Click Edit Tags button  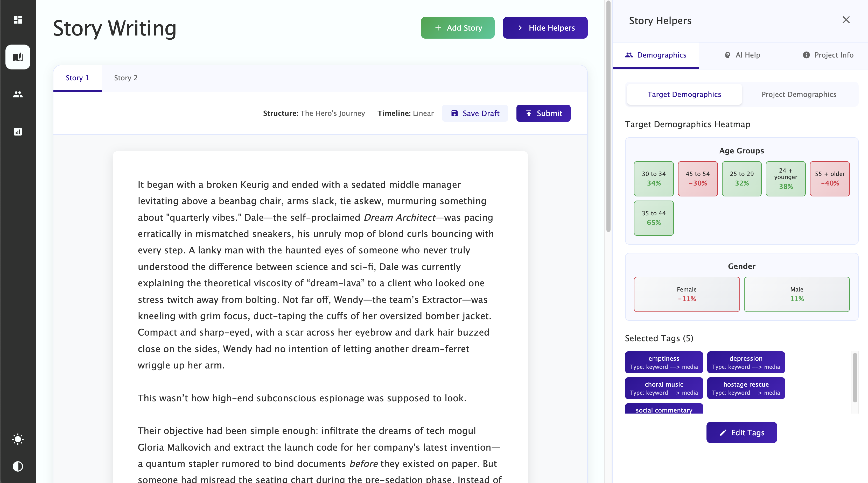pos(741,432)
